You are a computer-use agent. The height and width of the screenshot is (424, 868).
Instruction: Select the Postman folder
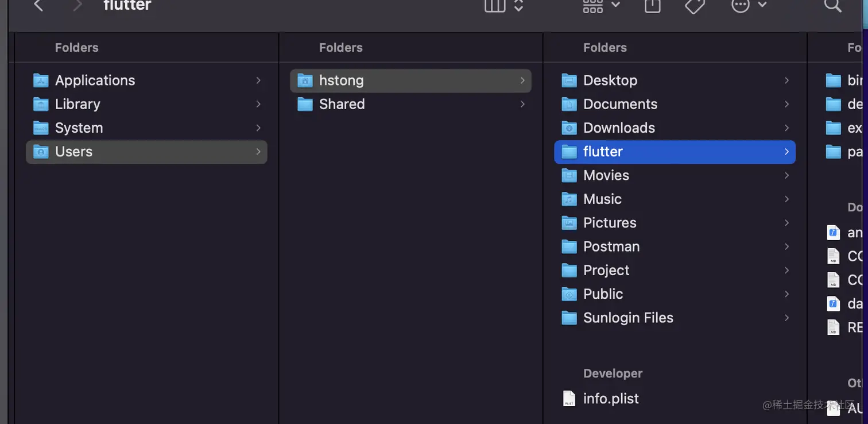pyautogui.click(x=611, y=246)
